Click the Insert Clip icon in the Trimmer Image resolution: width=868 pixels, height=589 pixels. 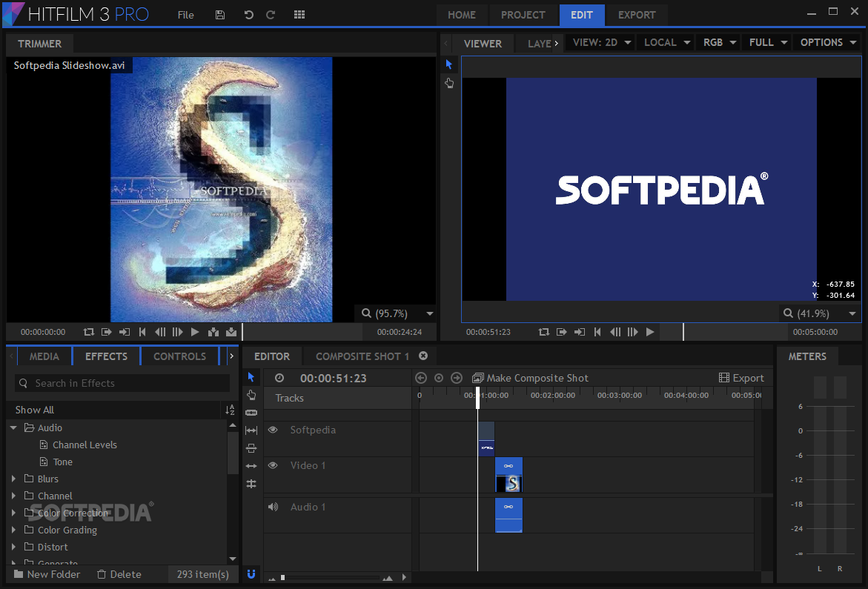point(213,332)
